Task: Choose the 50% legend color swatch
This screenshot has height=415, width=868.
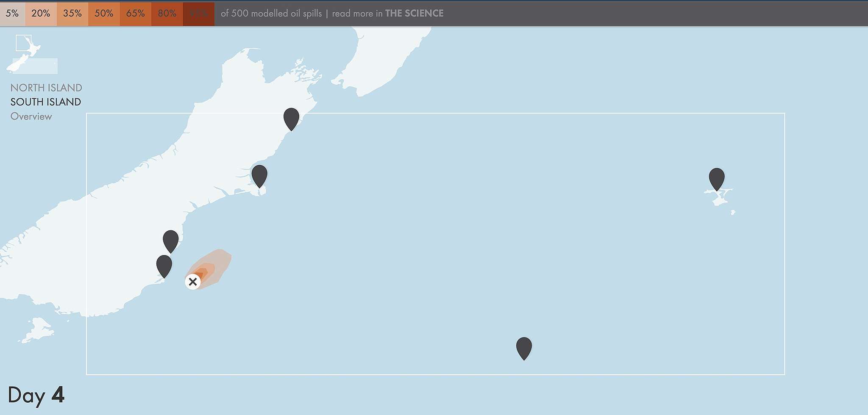Action: [104, 14]
